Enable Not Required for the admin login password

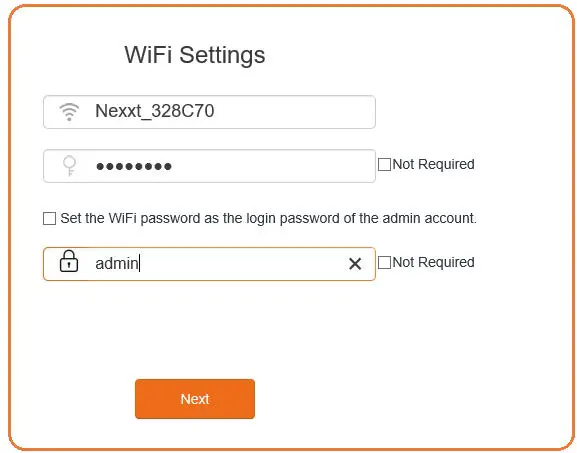(385, 263)
